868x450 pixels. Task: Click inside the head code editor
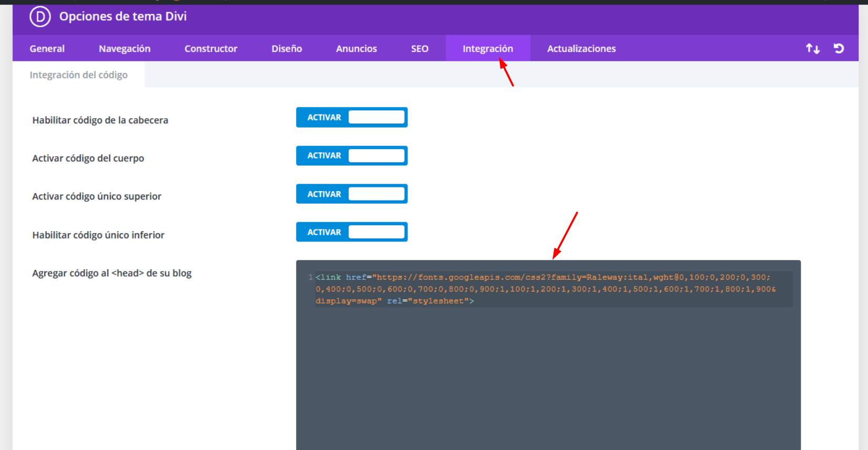[548, 355]
